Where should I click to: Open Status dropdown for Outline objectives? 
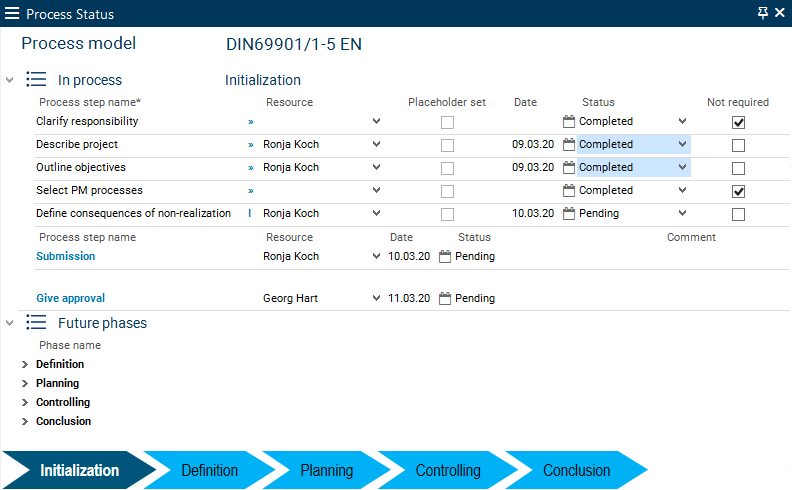(682, 168)
